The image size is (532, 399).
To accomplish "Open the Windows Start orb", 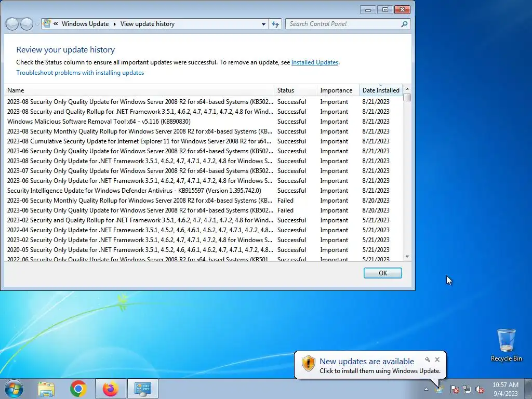I will 14,389.
